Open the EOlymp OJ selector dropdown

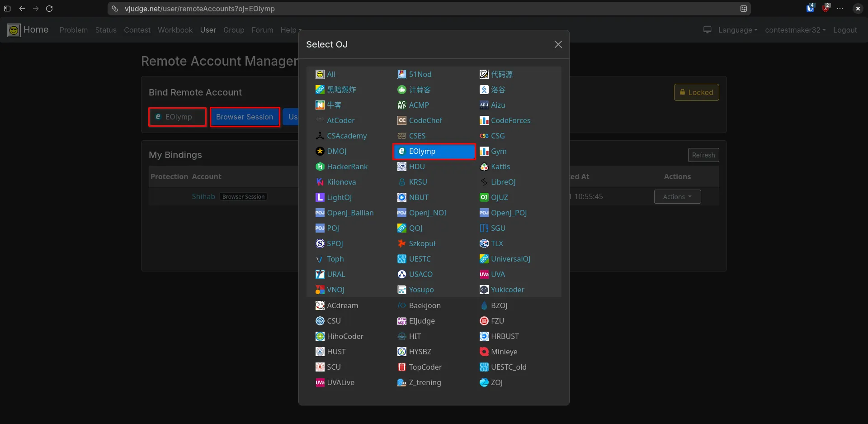tap(177, 117)
